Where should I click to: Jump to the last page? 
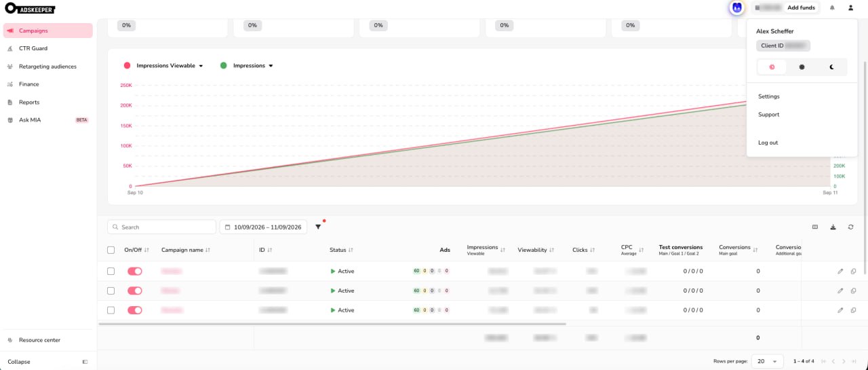point(855,361)
